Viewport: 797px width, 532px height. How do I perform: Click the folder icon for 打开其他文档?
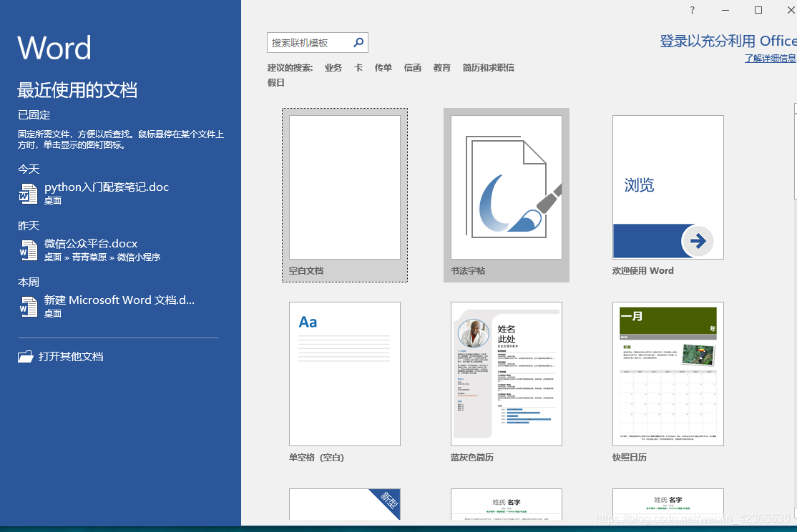click(26, 356)
